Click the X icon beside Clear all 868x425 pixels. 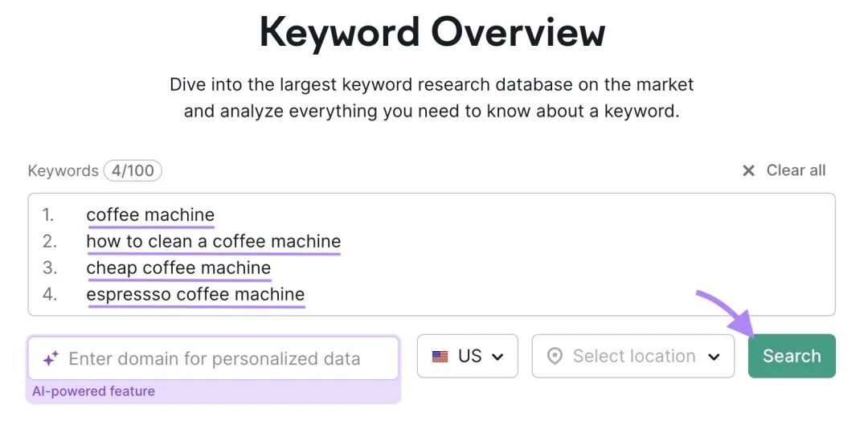[x=748, y=171]
